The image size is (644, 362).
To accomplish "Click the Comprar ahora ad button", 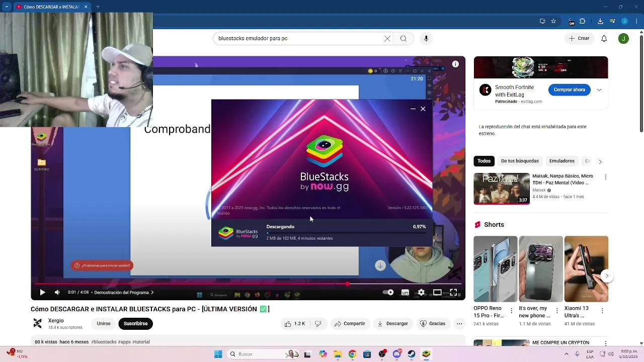I will [569, 90].
